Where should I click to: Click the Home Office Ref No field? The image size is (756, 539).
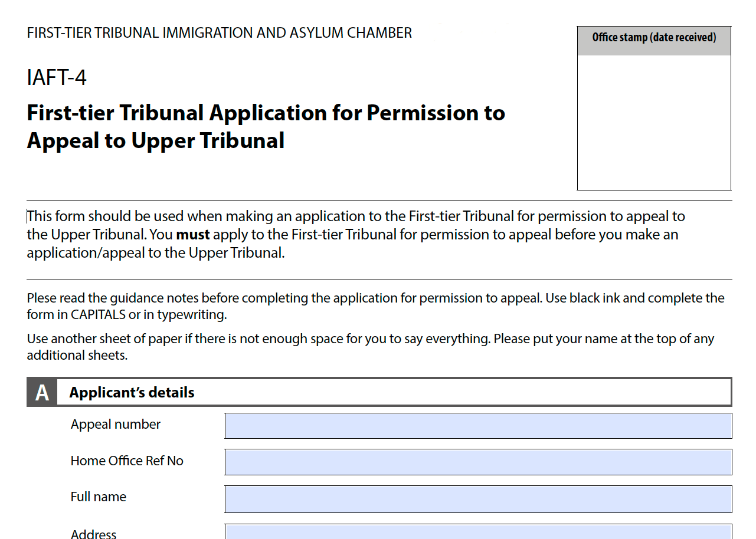478,462
